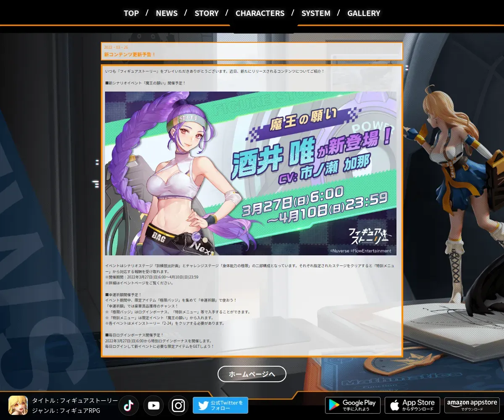This screenshot has width=504, height=420.
Task: Click the ■幸運祈願開催予定！ heading
Action: [123, 295]
